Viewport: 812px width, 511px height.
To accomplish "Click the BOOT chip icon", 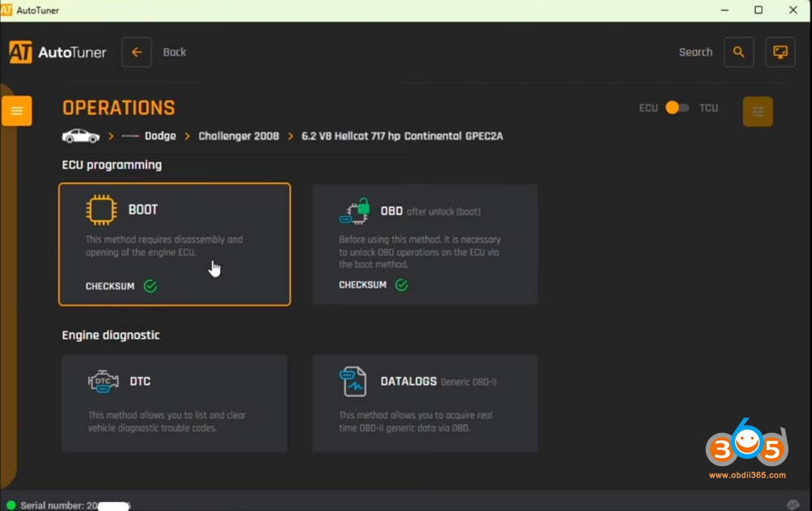I will [101, 210].
